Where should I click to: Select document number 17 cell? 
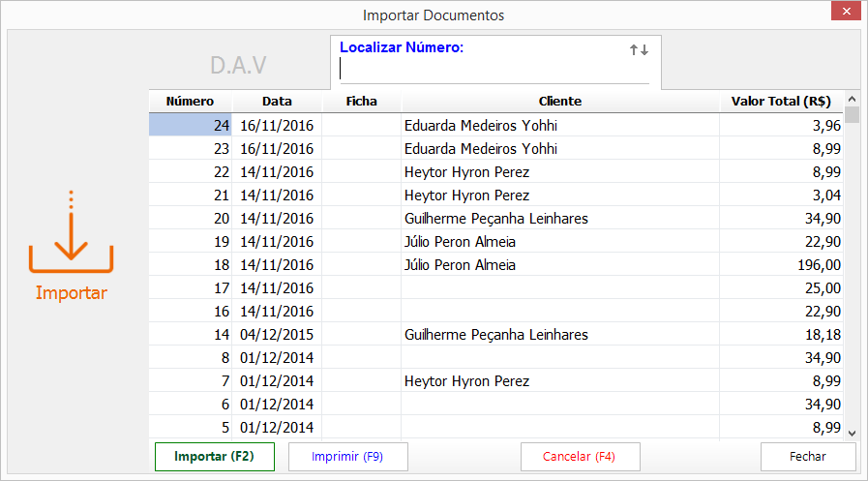coord(191,288)
